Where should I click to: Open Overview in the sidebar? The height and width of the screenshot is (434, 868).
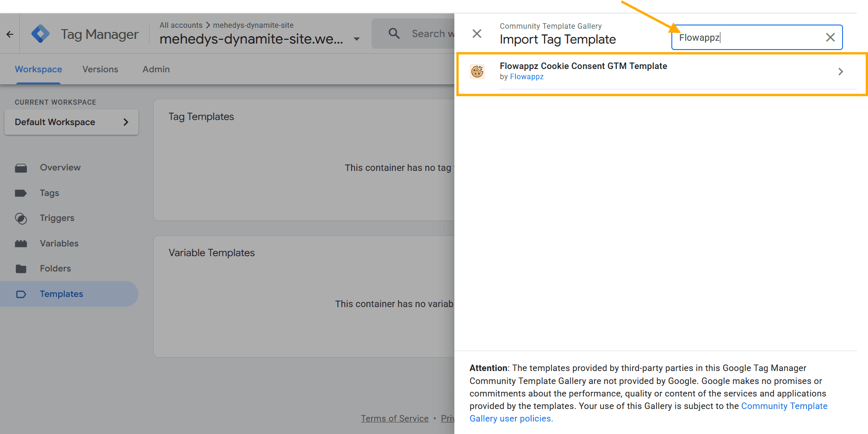pos(60,168)
